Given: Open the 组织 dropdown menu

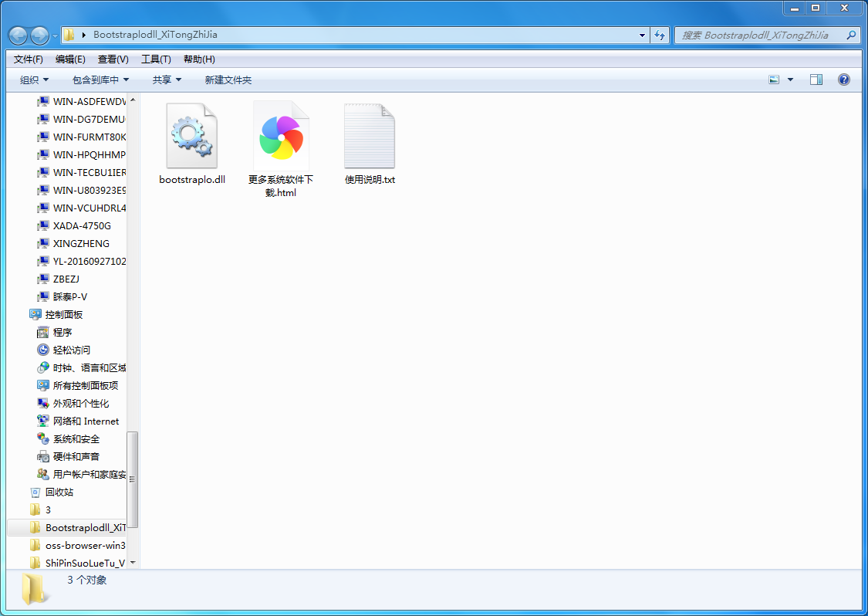Looking at the screenshot, I should point(34,80).
